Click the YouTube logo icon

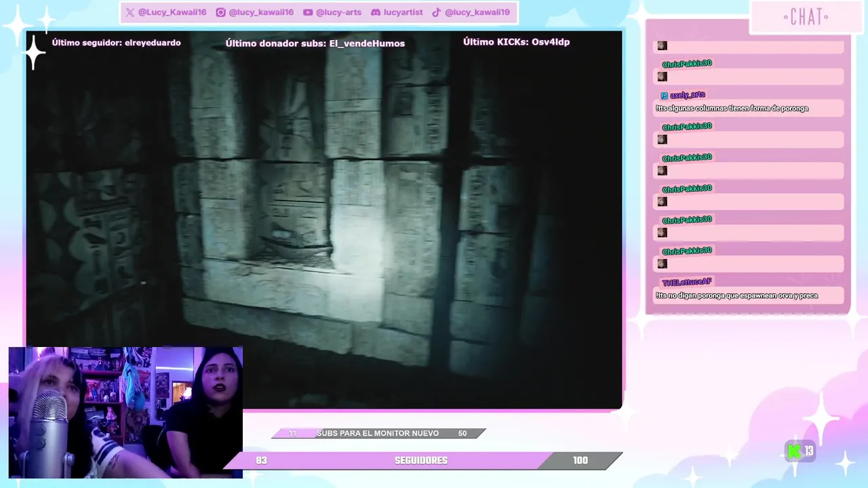308,12
